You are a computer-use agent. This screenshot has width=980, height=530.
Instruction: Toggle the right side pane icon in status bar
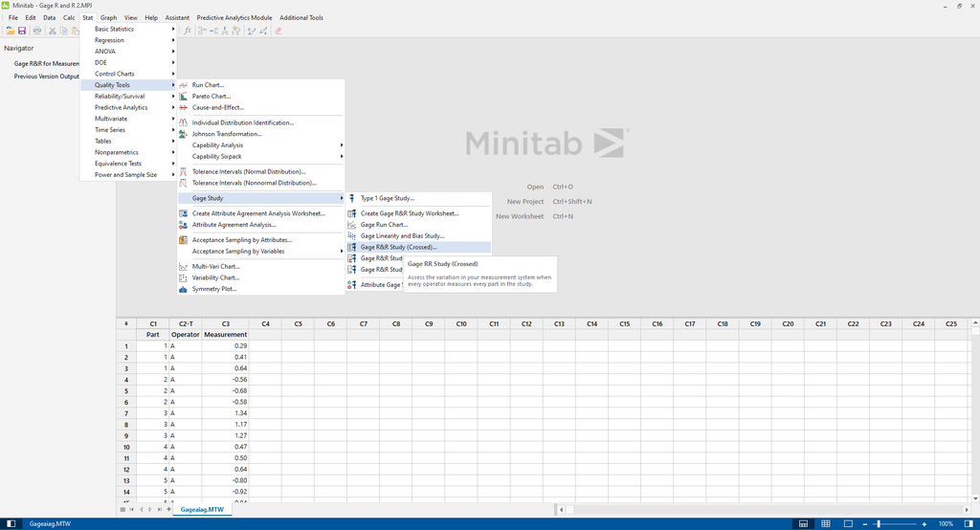point(969,523)
